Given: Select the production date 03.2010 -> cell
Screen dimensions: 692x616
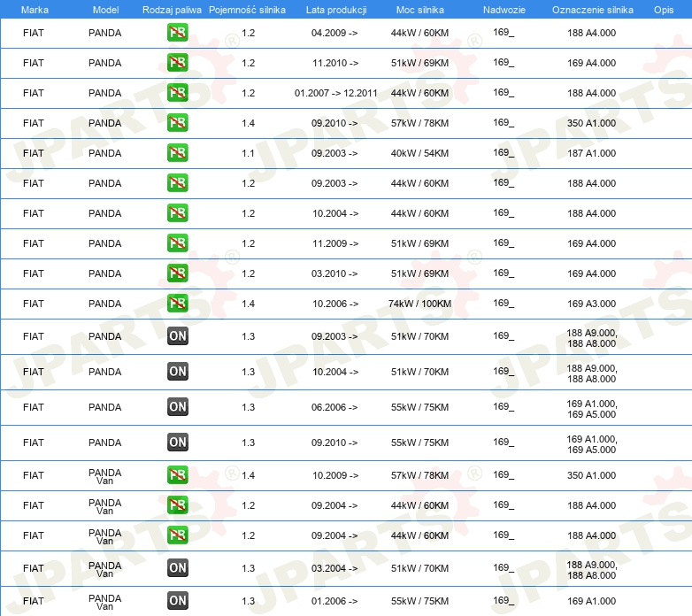Looking at the screenshot, I should (334, 273).
